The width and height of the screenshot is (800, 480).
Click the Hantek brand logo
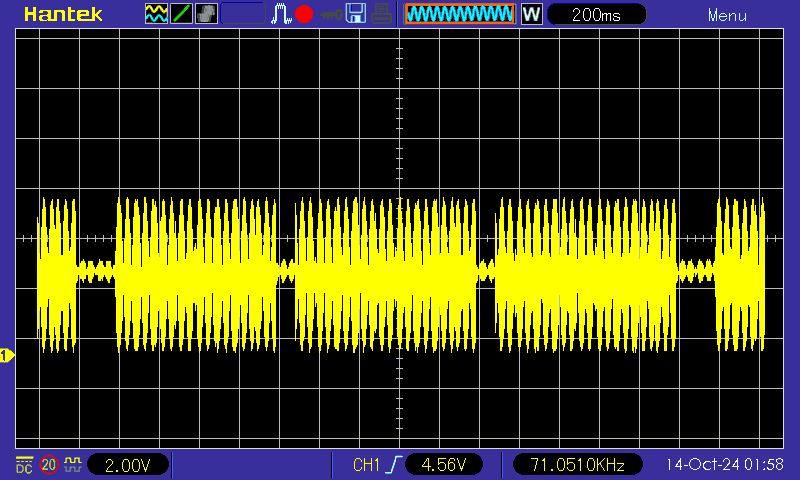tap(63, 14)
